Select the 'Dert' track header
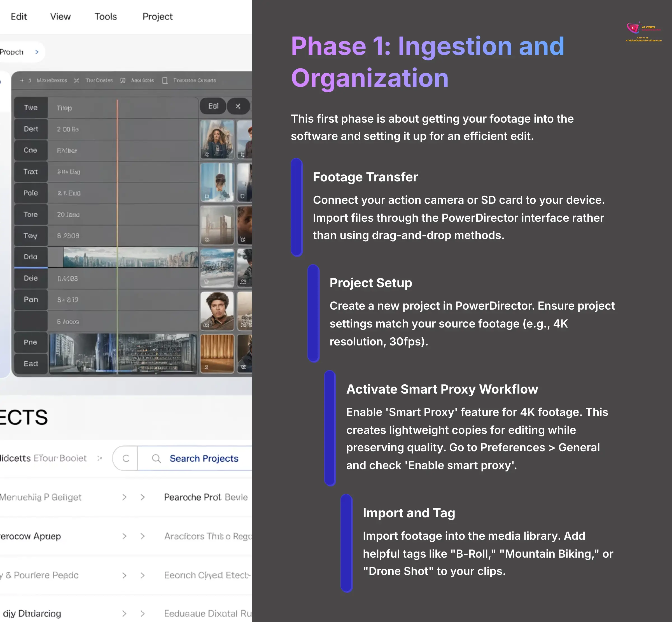The width and height of the screenshot is (672, 622). pos(31,129)
